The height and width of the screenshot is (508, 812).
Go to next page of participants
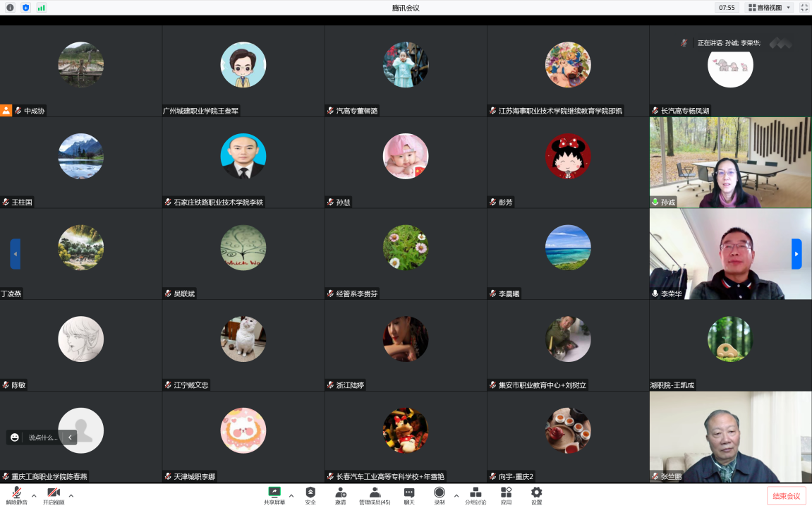(x=796, y=254)
